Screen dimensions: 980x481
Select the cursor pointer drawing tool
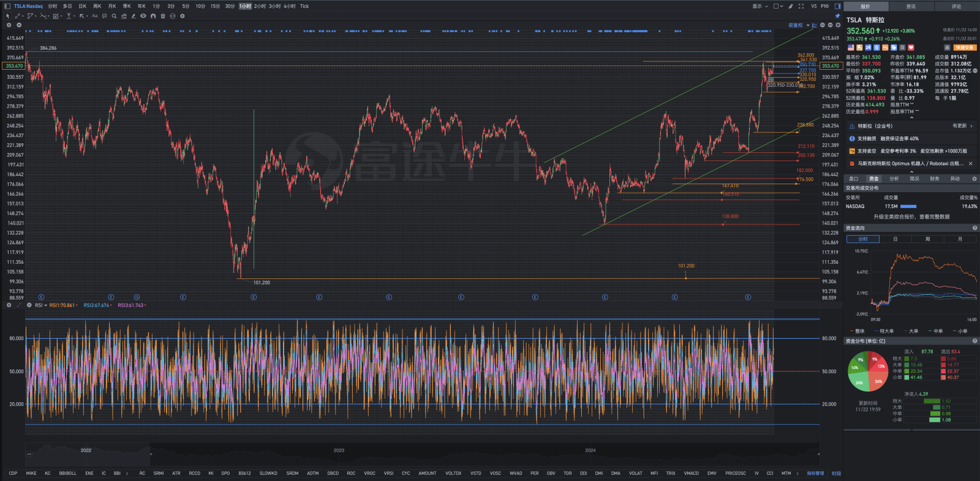click(8, 16)
